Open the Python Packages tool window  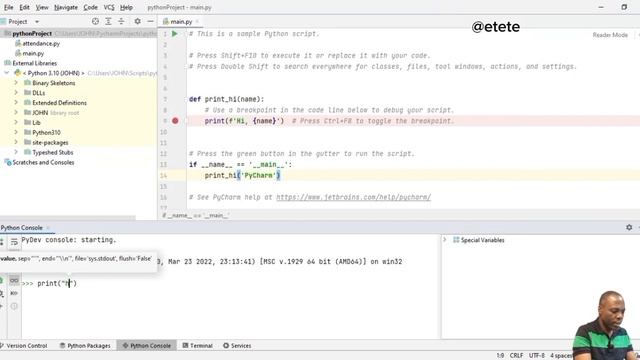[x=85, y=346]
